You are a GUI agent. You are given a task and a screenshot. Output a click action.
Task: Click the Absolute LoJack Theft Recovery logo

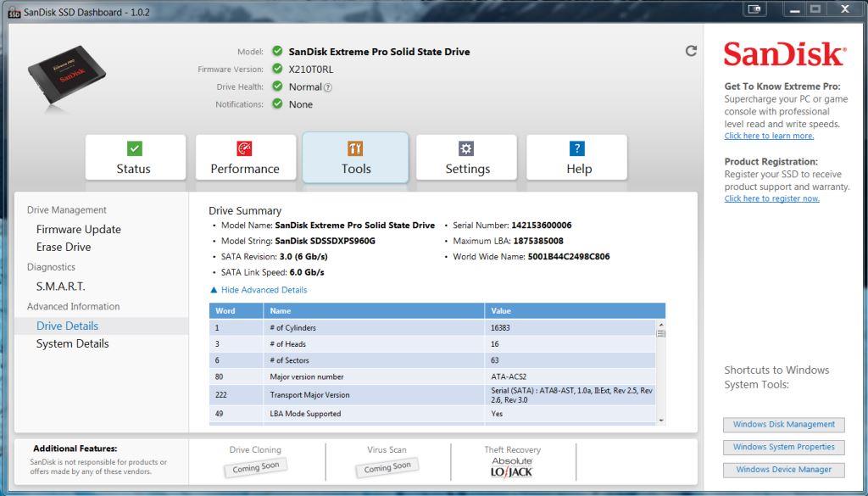coord(511,467)
